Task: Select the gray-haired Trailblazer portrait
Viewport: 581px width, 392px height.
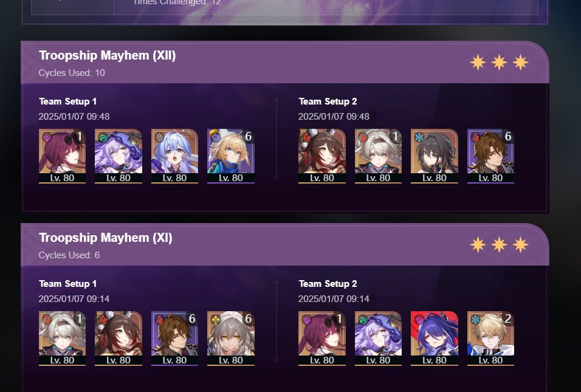Action: 231,339
